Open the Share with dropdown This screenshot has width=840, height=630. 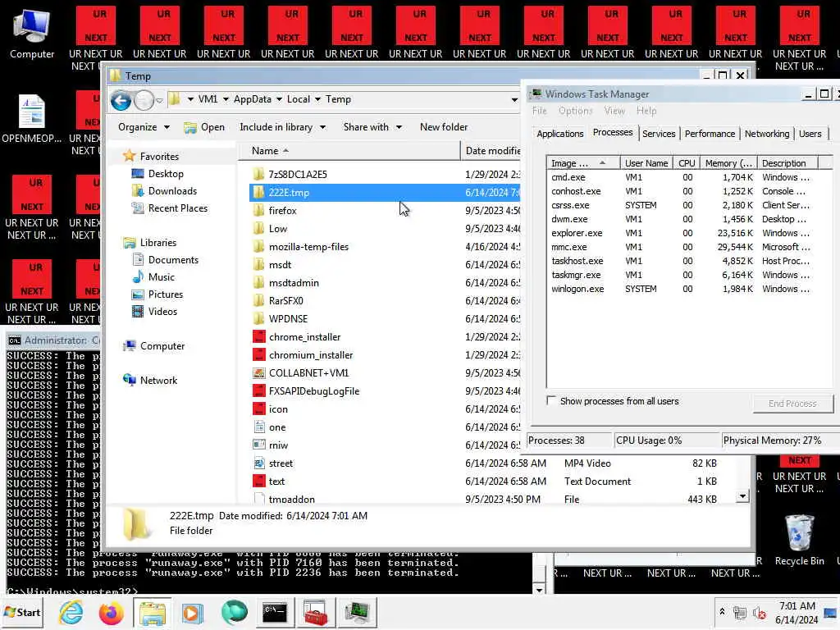point(372,127)
